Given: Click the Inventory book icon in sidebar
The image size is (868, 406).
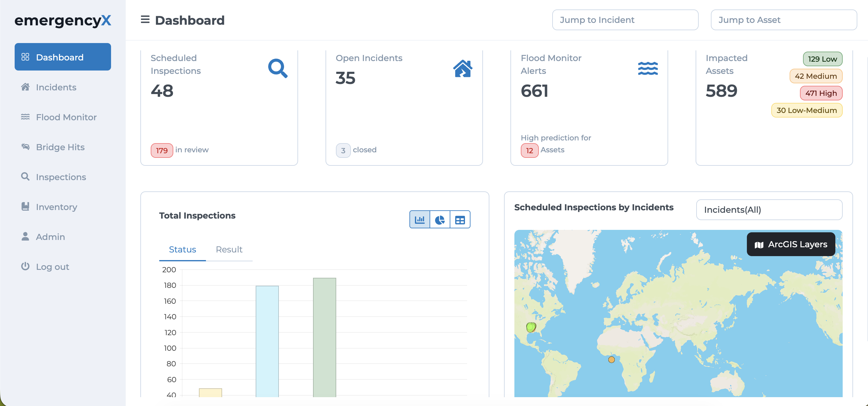Looking at the screenshot, I should 25,206.
